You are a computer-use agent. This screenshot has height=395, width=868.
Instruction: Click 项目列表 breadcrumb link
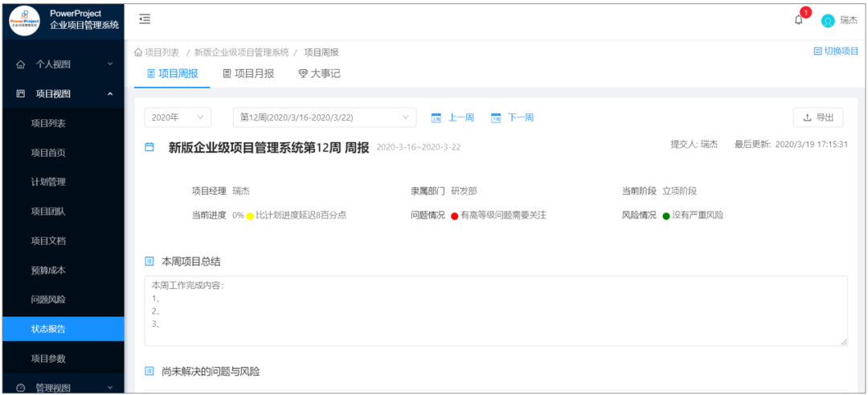point(162,52)
